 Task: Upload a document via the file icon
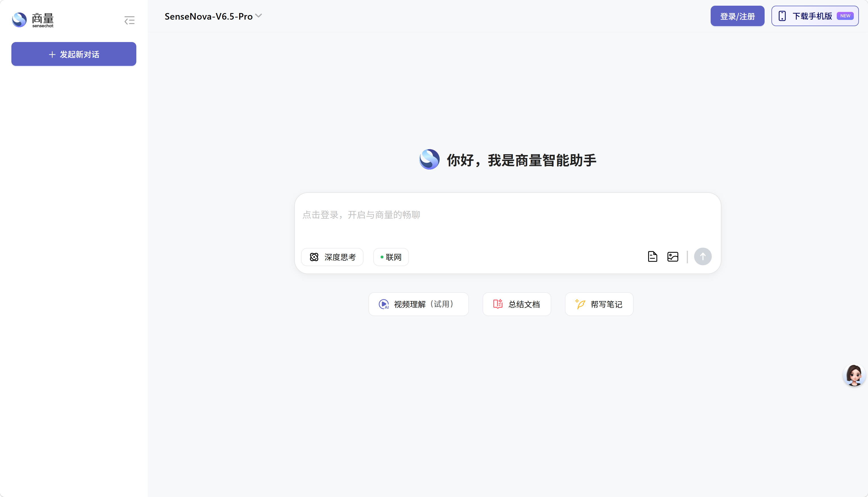pyautogui.click(x=652, y=256)
